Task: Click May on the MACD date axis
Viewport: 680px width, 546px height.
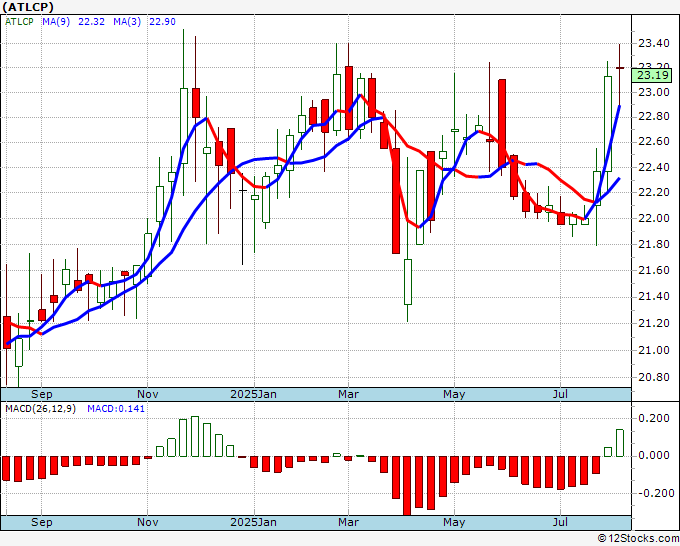Action: pos(454,522)
